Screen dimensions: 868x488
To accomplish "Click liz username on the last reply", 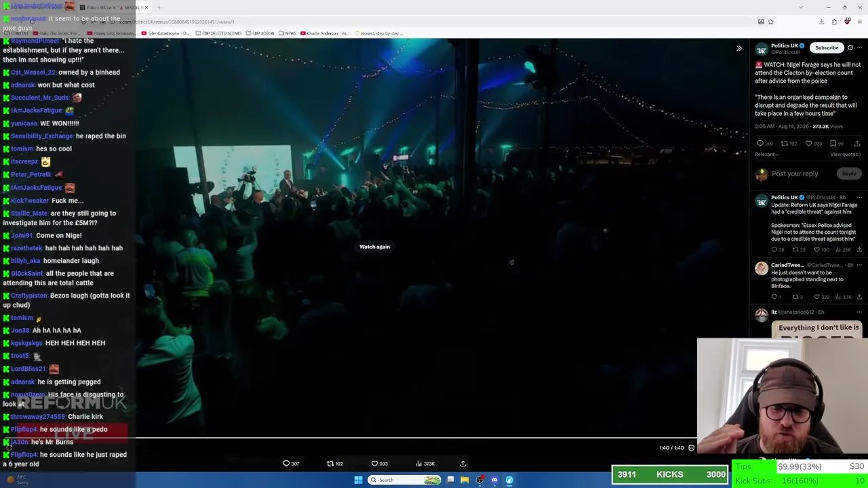I will click(774, 312).
